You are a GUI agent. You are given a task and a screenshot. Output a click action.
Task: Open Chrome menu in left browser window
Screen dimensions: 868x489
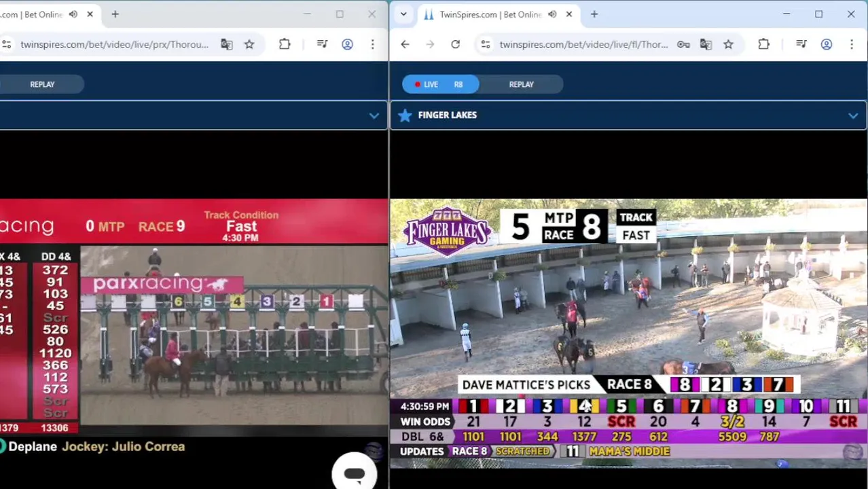click(x=372, y=44)
